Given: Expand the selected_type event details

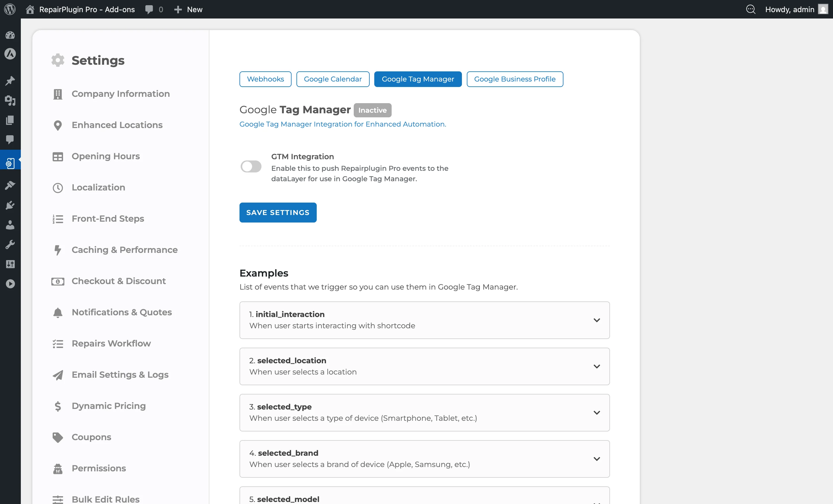Looking at the screenshot, I should click(x=597, y=412).
